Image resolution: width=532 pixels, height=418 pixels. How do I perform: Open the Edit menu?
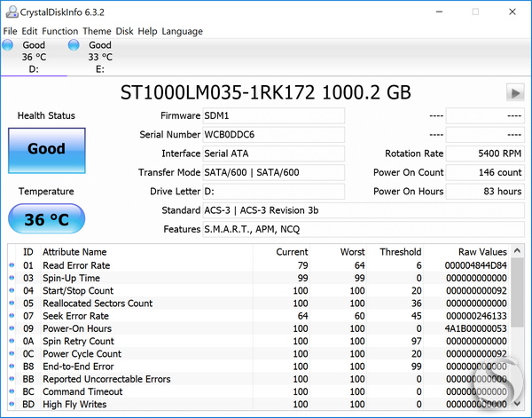click(x=29, y=31)
